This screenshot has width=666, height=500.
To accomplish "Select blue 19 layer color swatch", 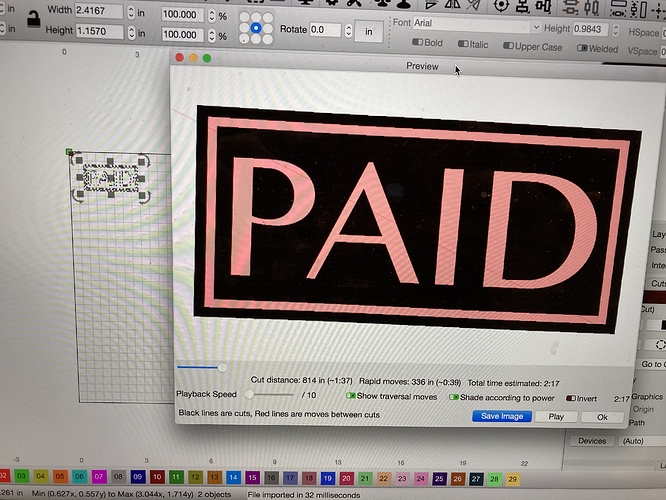I will click(327, 478).
